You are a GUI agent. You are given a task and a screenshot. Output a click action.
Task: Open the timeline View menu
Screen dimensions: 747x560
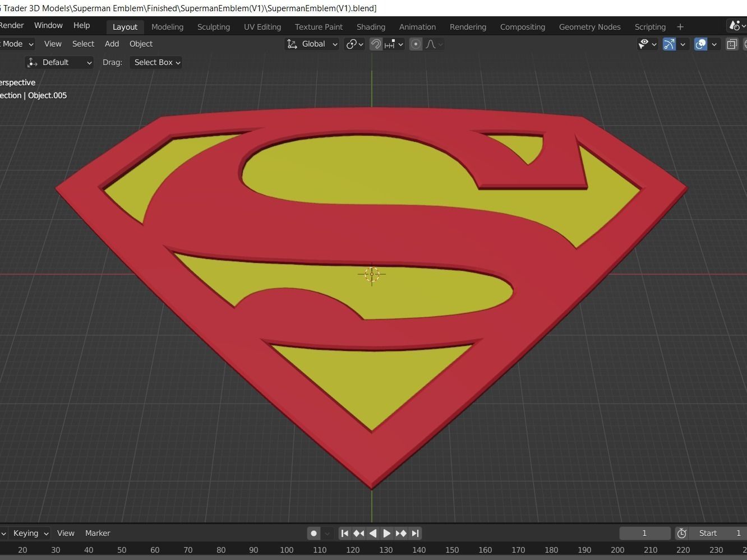pos(66,533)
